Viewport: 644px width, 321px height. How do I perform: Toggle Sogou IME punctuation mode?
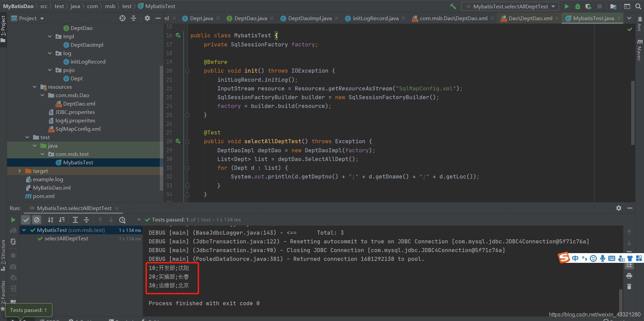click(584, 258)
